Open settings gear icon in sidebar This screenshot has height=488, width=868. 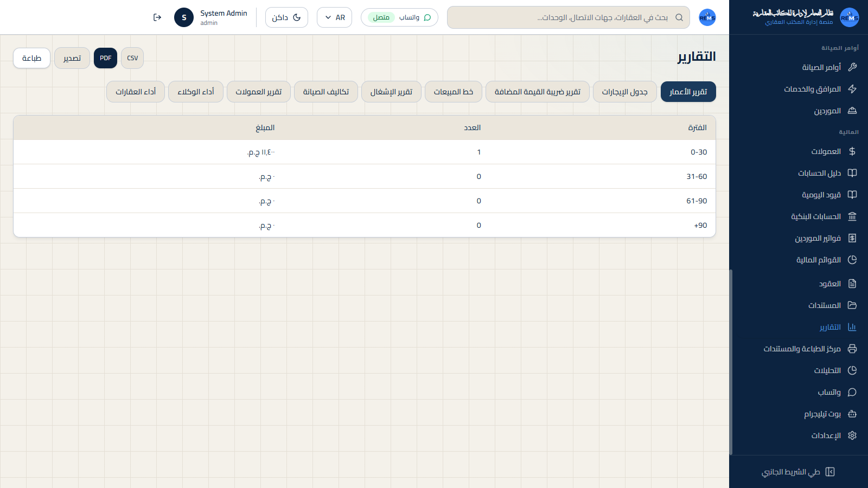pos(852,435)
